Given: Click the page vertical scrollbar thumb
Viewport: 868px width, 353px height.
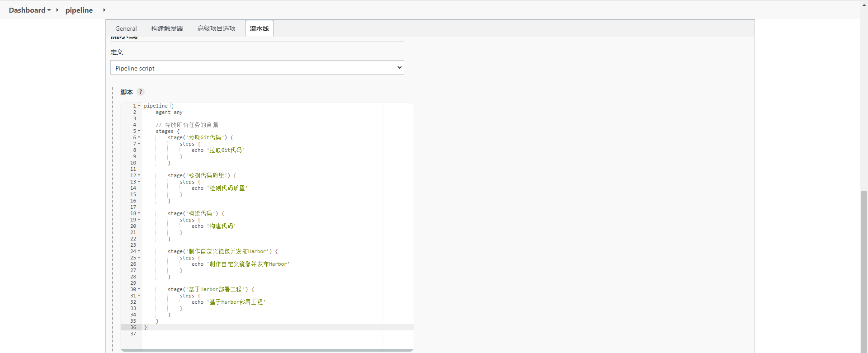Looking at the screenshot, I should (864, 271).
